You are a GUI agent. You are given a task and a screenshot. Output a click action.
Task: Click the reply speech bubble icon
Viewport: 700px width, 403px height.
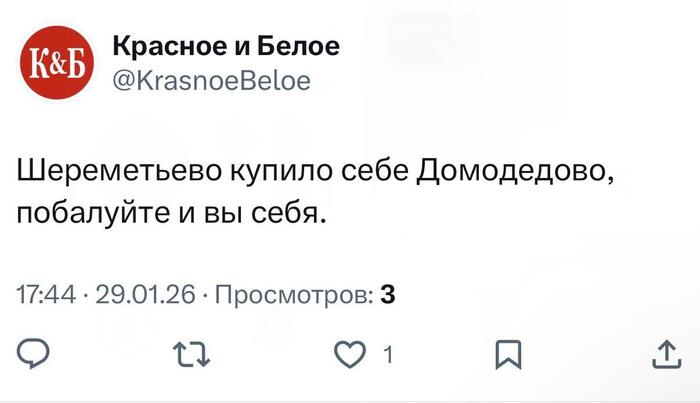(x=34, y=355)
